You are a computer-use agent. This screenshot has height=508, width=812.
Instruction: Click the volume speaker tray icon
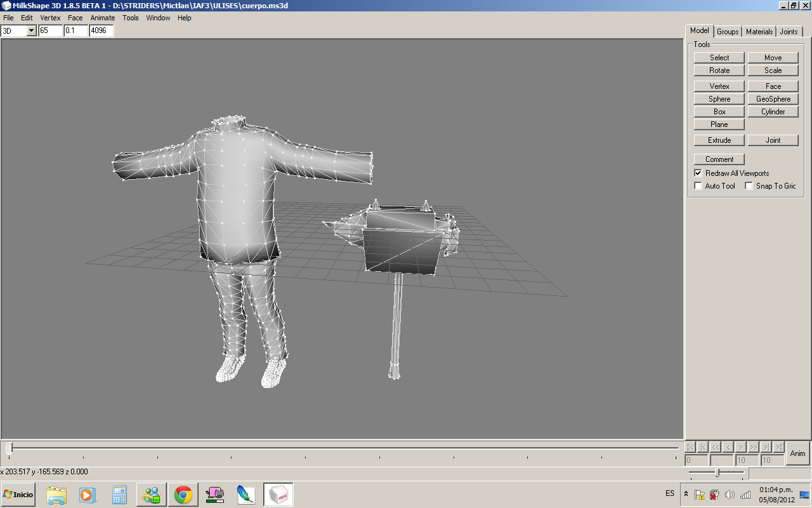(730, 495)
